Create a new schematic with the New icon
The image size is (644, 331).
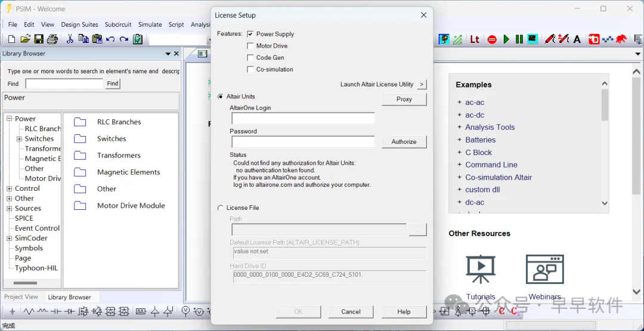click(x=11, y=39)
